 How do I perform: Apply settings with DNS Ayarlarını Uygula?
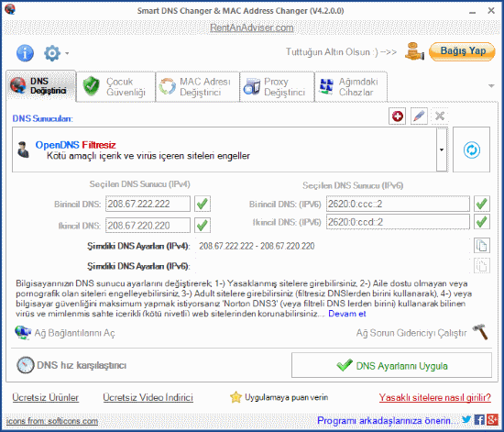pyautogui.click(x=391, y=365)
